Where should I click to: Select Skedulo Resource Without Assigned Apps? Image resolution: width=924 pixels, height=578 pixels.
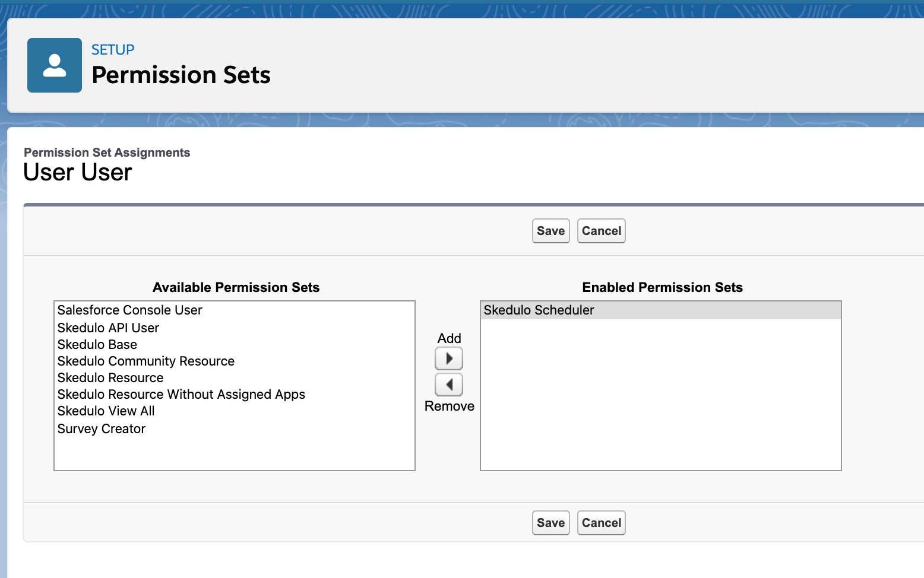181,394
